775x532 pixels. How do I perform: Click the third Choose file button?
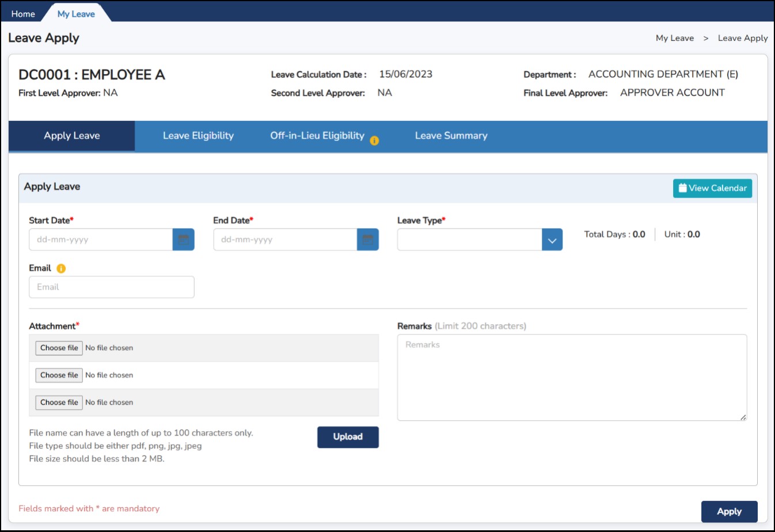point(59,402)
